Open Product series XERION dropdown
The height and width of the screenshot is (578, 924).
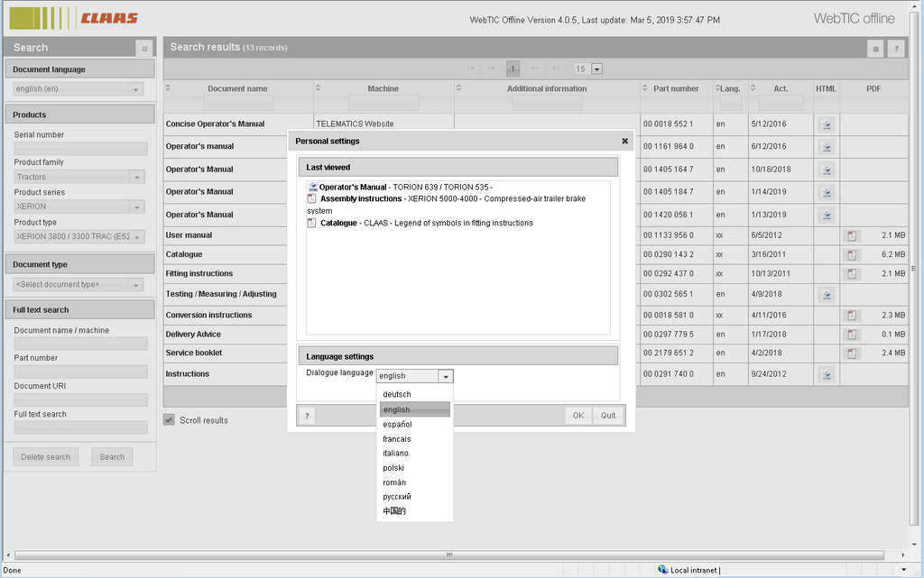click(137, 207)
